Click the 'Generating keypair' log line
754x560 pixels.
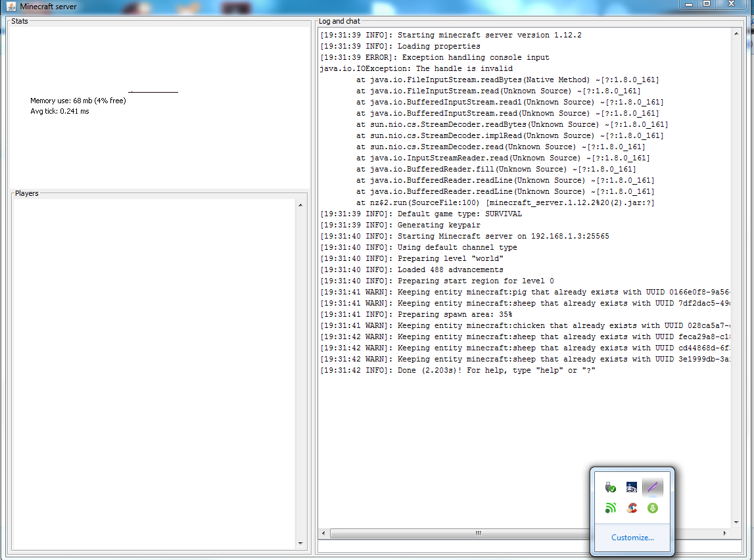[x=400, y=225]
